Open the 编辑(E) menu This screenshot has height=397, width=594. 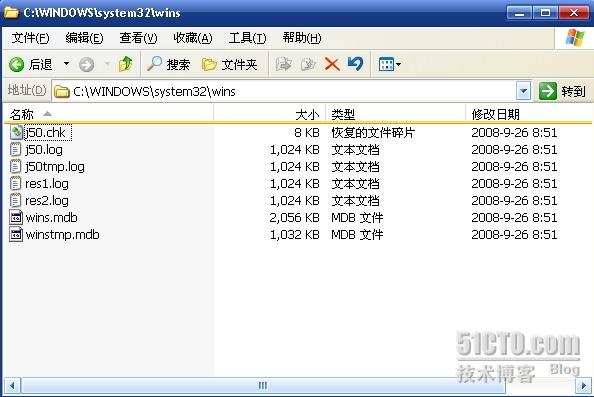point(84,38)
